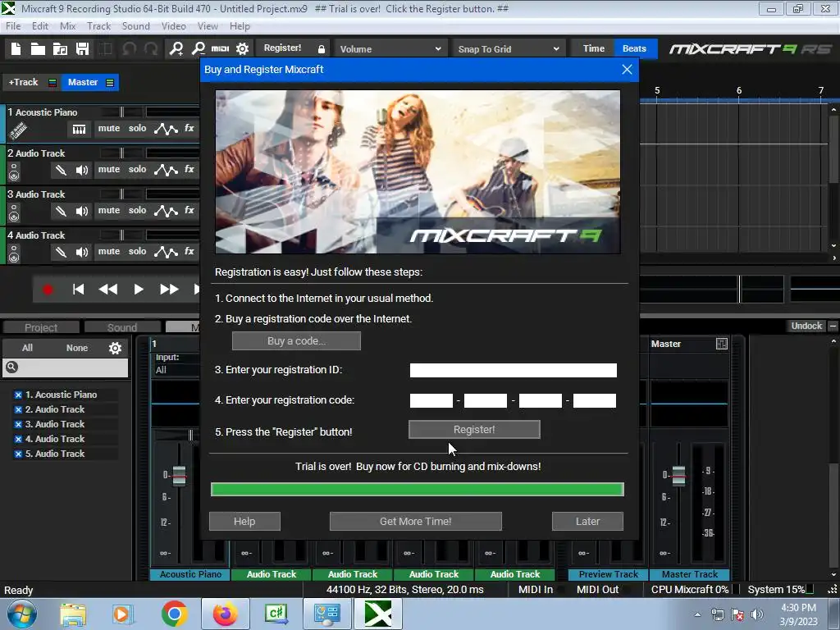The image size is (840, 630).
Task: Click the record button in transport
Action: coord(48,290)
